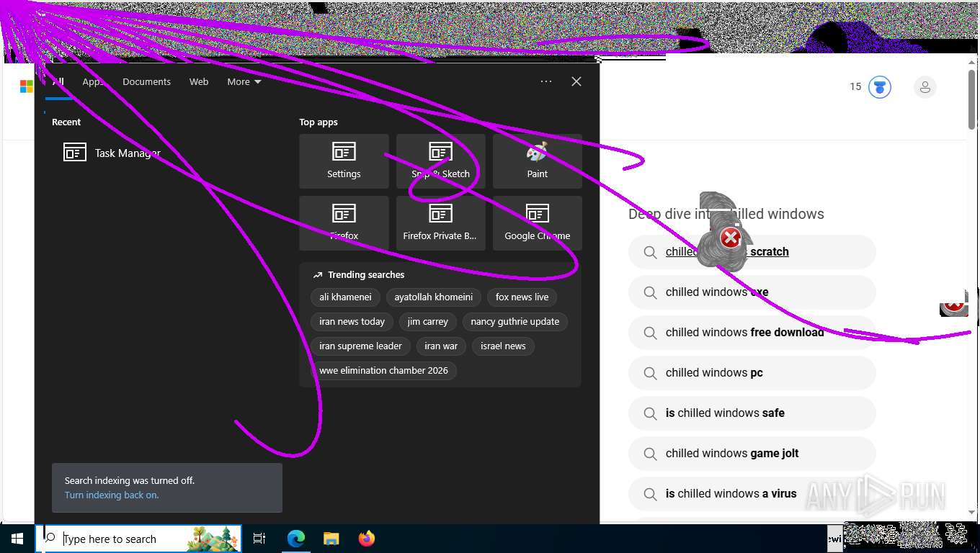Image resolution: width=980 pixels, height=553 pixels.
Task: Open File Explorer from taskbar
Action: (x=331, y=539)
